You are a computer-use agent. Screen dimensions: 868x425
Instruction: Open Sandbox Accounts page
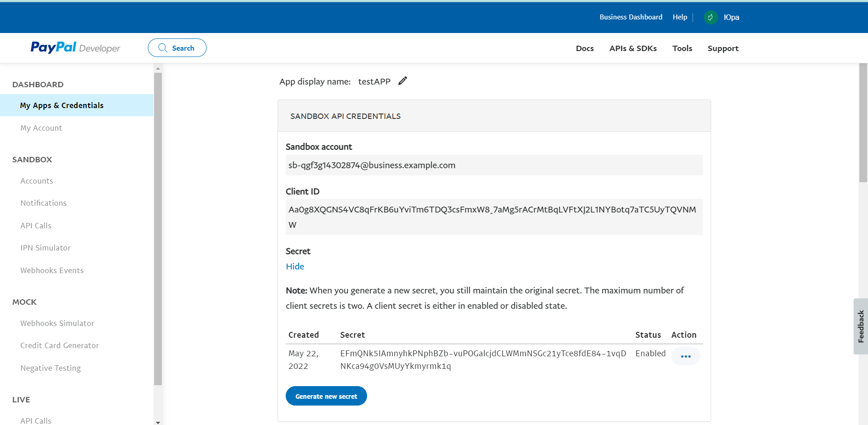click(x=37, y=181)
